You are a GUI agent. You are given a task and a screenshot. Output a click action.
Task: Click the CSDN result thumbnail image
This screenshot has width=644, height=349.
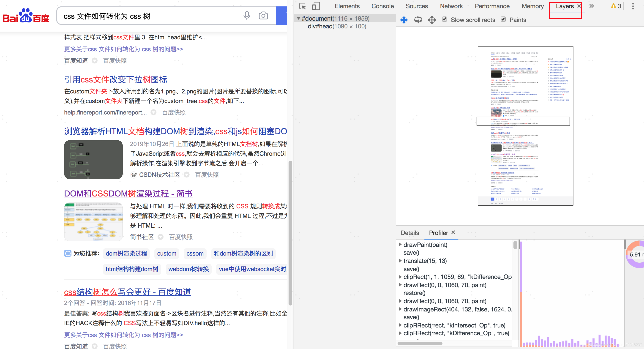(93, 159)
